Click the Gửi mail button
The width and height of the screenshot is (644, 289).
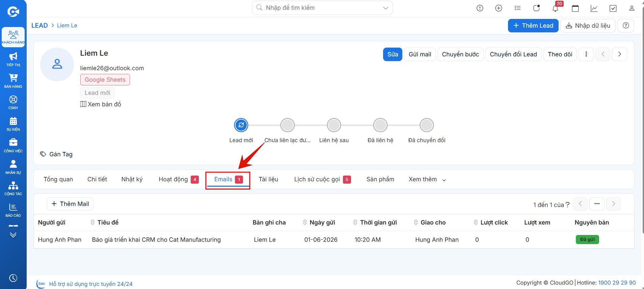click(420, 54)
